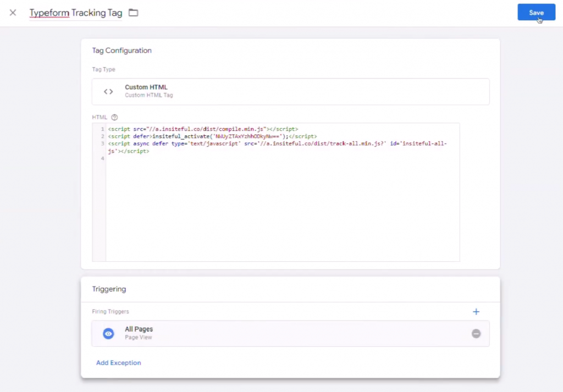Viewport: 563px width, 392px height.
Task: Click the Tag Type label
Action: pos(103,69)
